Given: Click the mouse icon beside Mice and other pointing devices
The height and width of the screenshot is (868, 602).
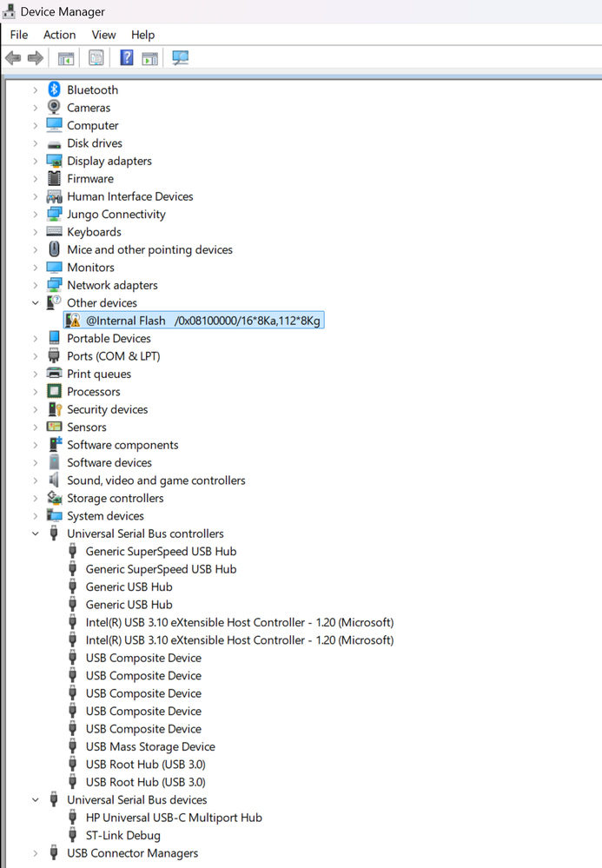Looking at the screenshot, I should (x=54, y=249).
